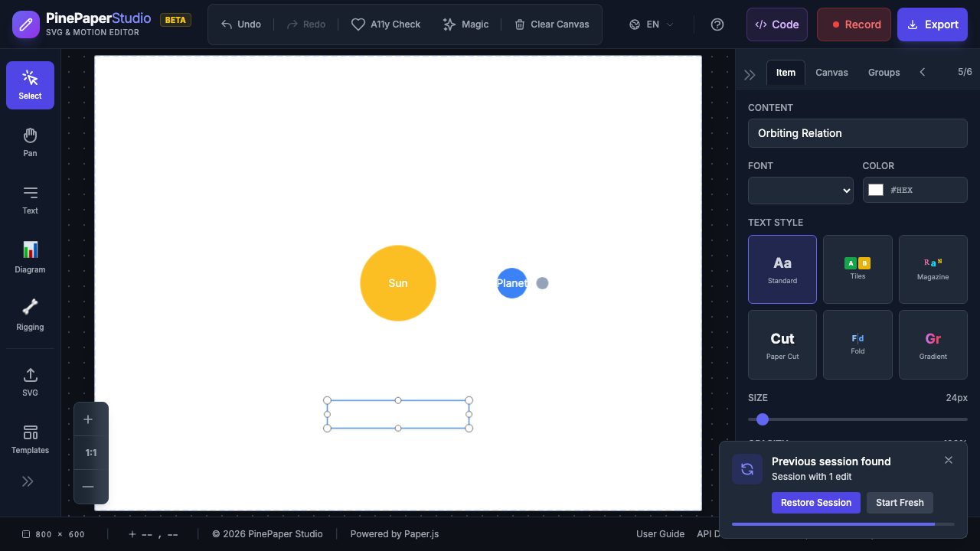
Task: Activate the Pan tool
Action: (x=30, y=141)
